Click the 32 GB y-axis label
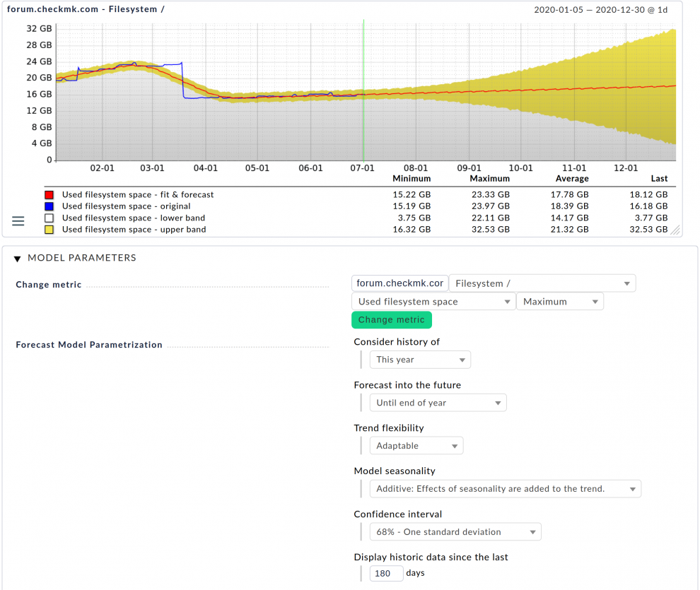This screenshot has width=700, height=590. (40, 28)
